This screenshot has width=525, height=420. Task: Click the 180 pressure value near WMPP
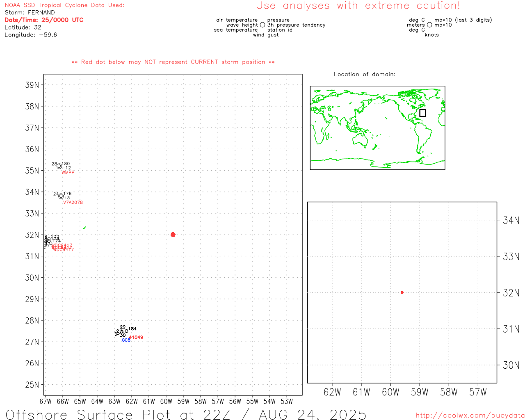[66, 164]
